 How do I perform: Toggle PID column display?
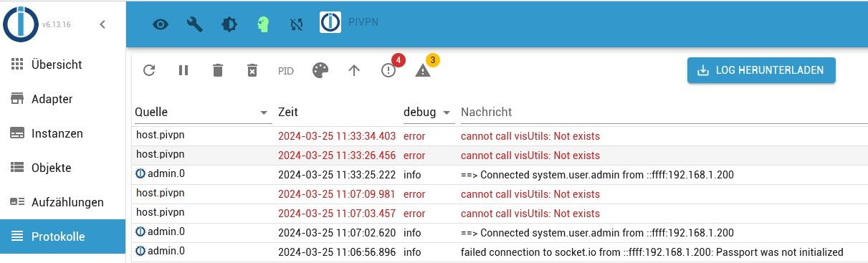(x=286, y=71)
